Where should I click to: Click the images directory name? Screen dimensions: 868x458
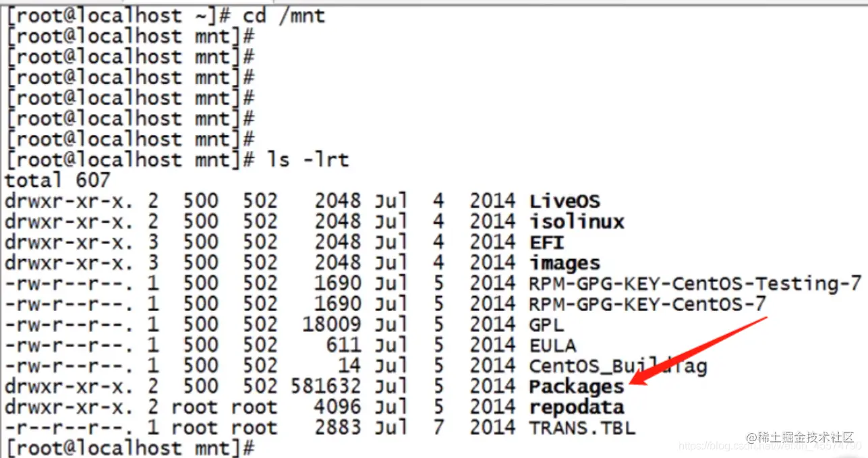pos(565,263)
